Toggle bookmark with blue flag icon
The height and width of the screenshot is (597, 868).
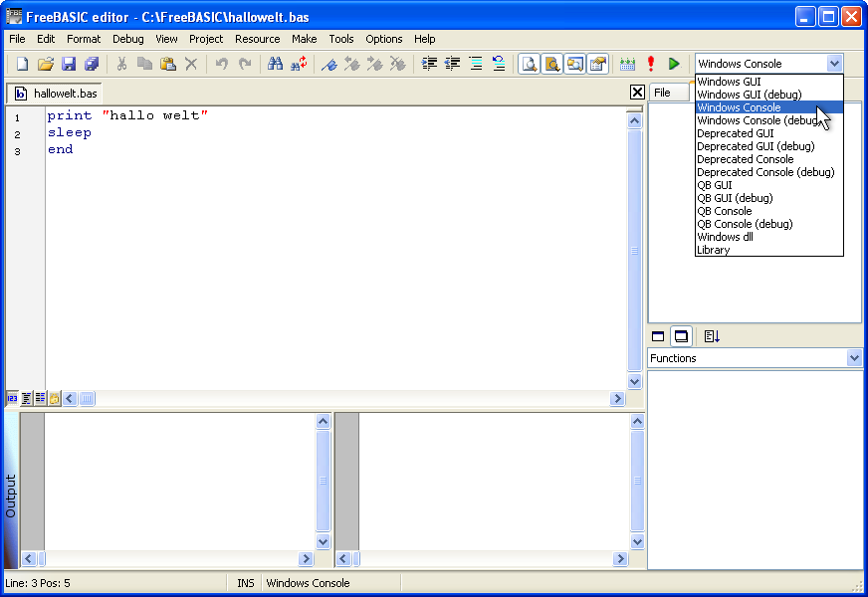point(329,64)
